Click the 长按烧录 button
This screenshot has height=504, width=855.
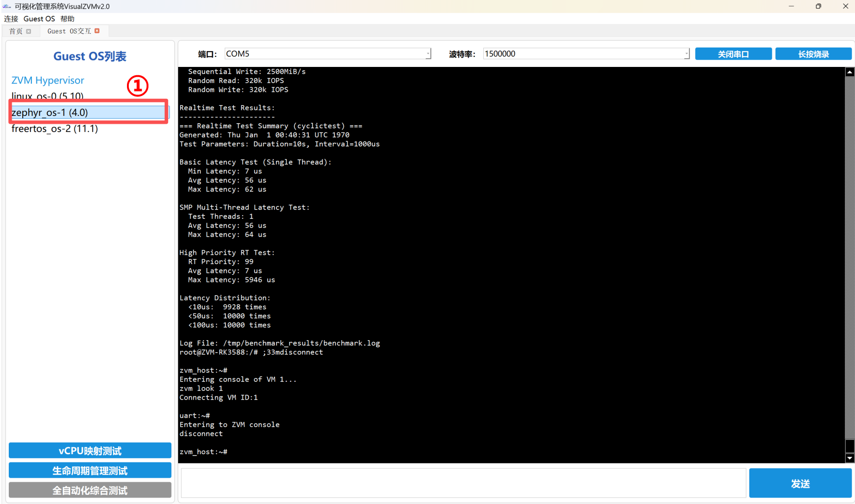coord(813,54)
